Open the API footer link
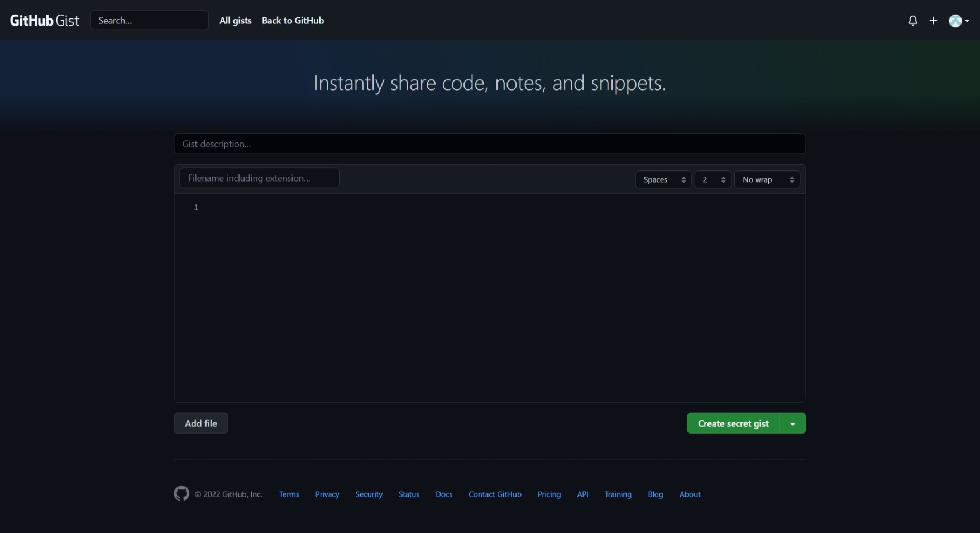 pos(582,494)
